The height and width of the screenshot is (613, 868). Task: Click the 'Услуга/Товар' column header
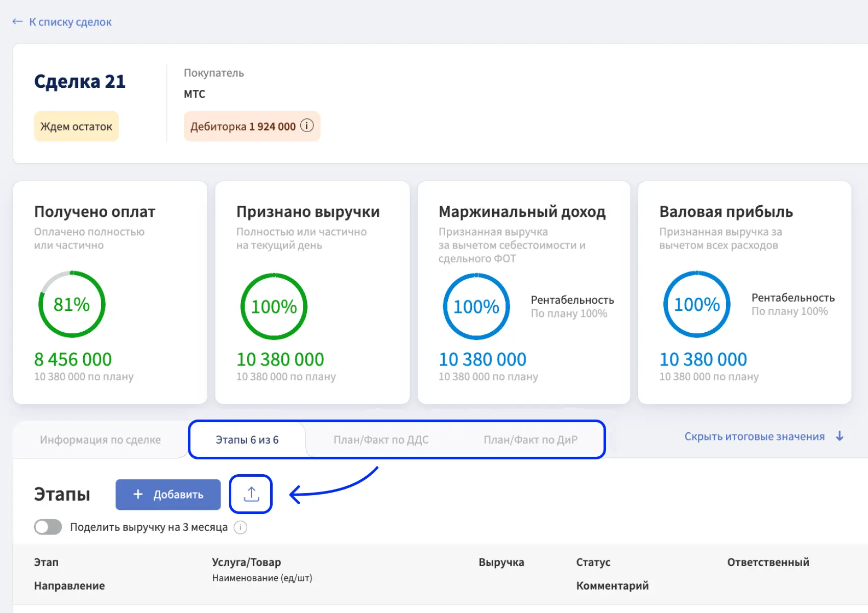pos(246,562)
